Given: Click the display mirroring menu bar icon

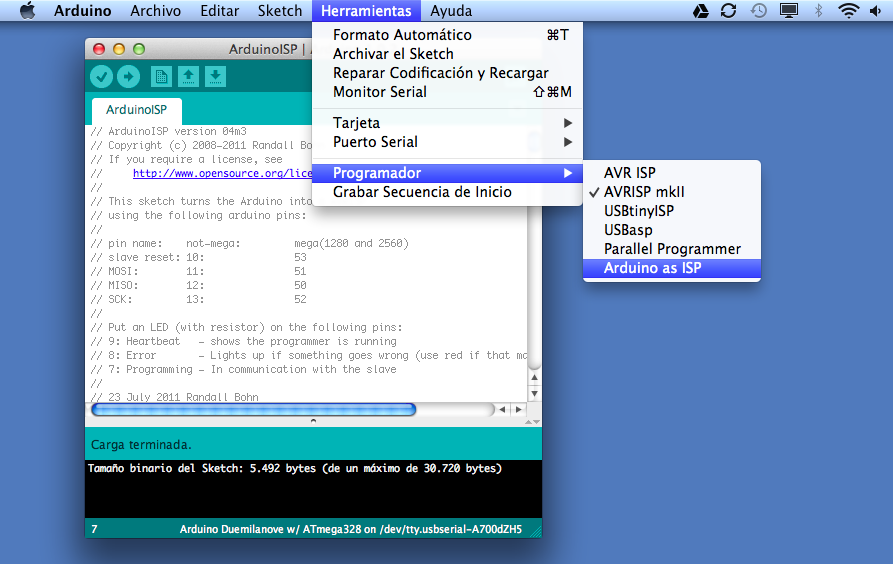Looking at the screenshot, I should pyautogui.click(x=789, y=10).
